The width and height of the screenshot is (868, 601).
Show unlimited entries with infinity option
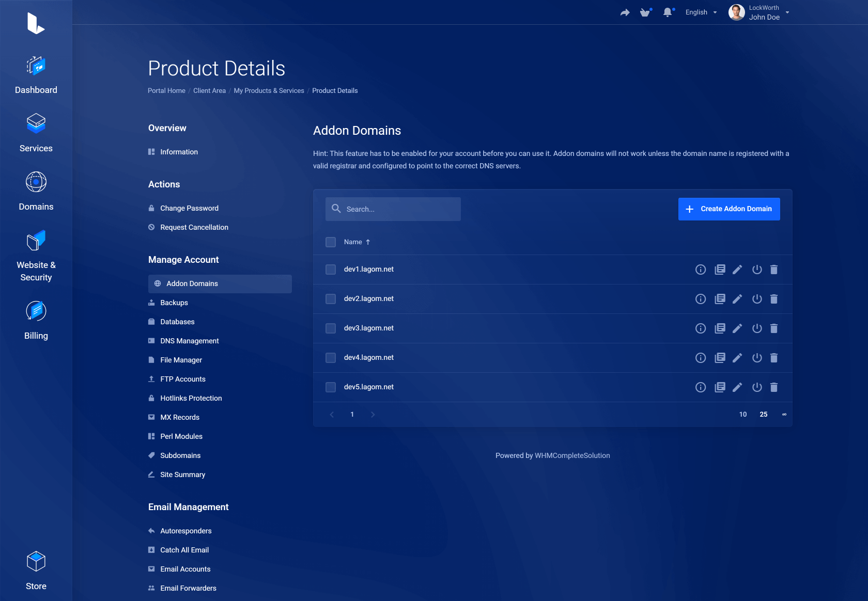point(784,415)
